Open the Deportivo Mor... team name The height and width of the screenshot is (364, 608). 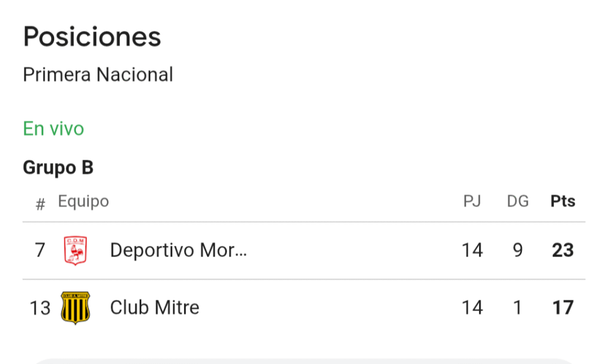[x=178, y=250]
